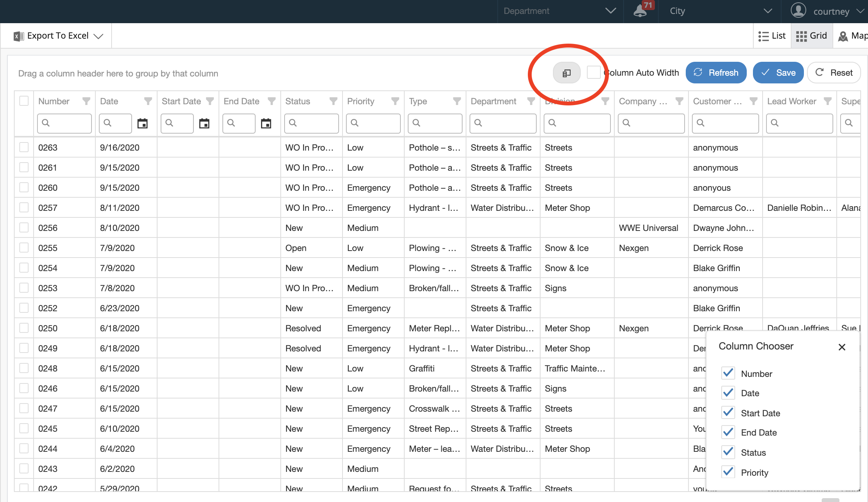Select the Export To Excel menu item
This screenshot has height=502, width=868.
click(x=58, y=36)
